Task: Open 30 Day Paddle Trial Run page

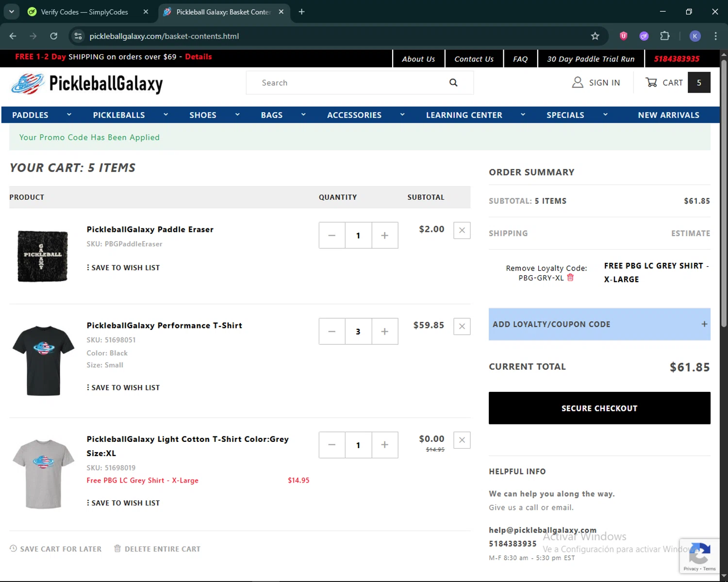Action: click(x=591, y=59)
